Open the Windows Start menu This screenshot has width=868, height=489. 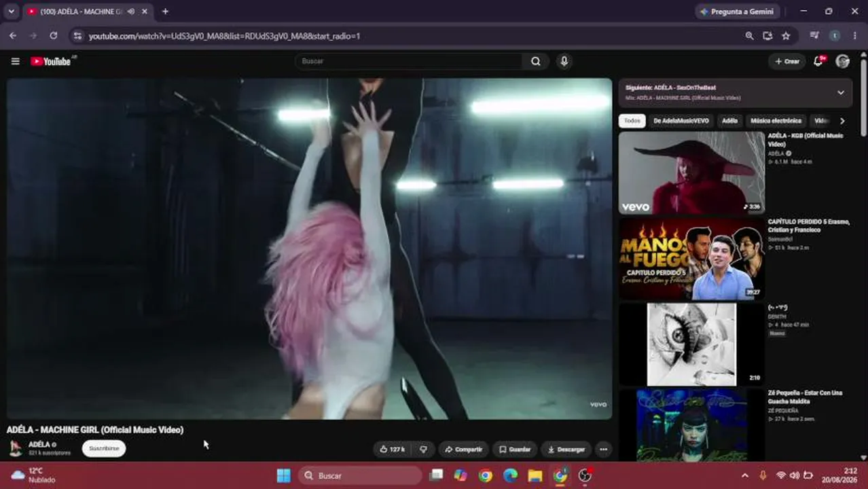(284, 475)
